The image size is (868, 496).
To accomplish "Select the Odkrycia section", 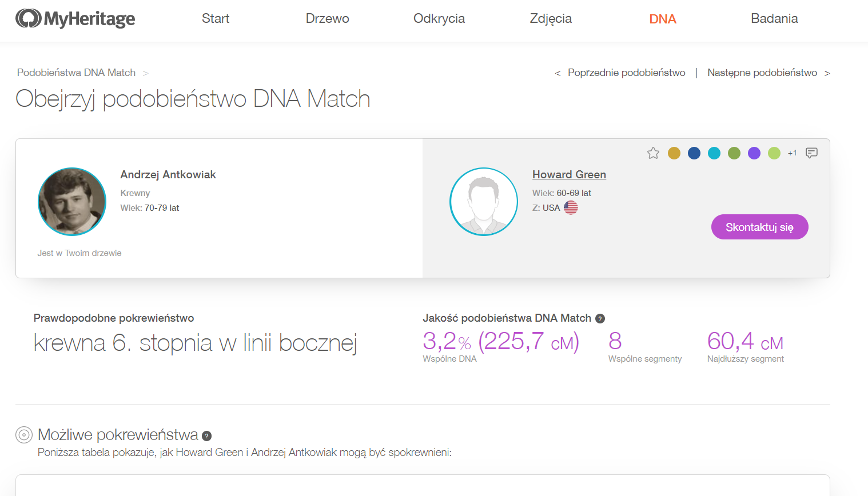I will [x=439, y=18].
